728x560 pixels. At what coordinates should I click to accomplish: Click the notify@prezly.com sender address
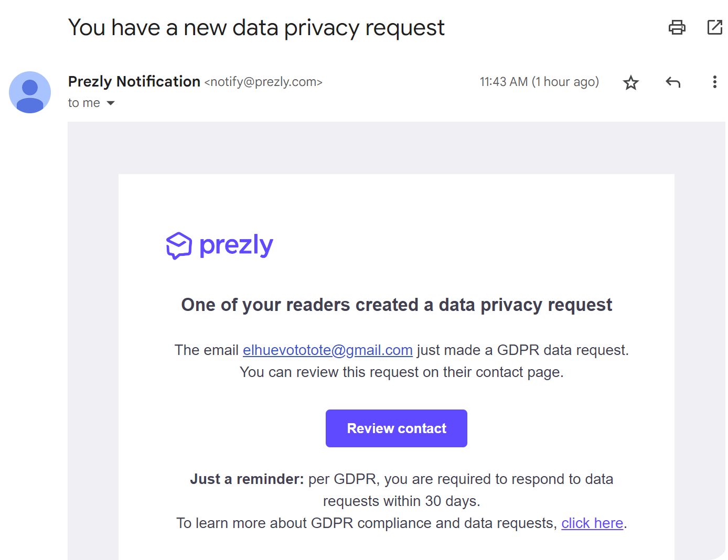click(x=263, y=82)
